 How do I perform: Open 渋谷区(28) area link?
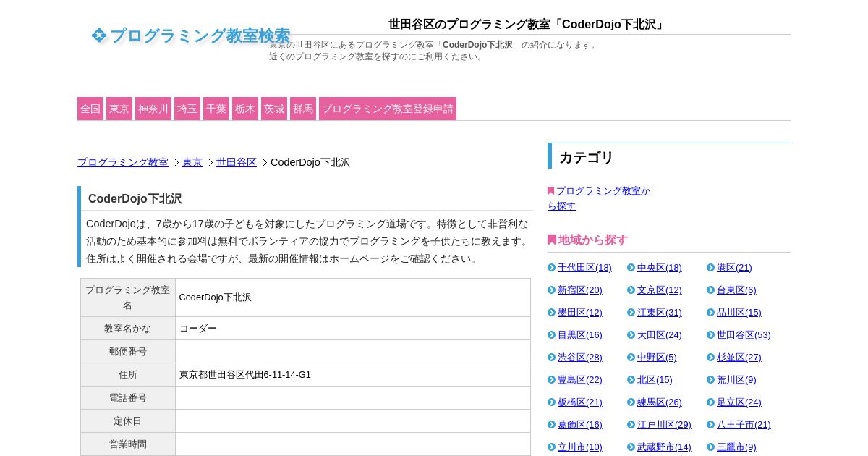click(580, 358)
